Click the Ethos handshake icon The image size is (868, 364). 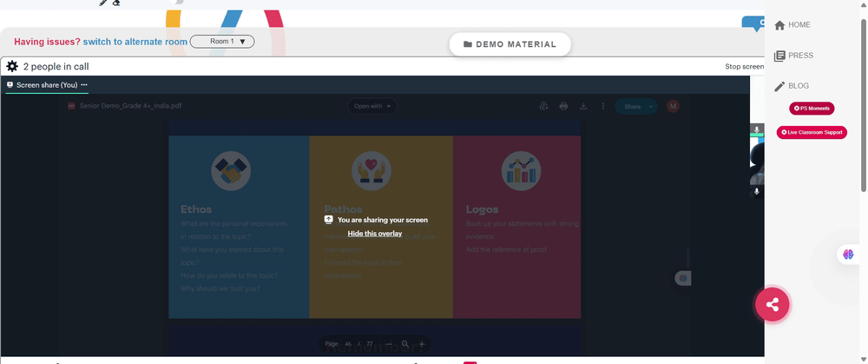[231, 171]
